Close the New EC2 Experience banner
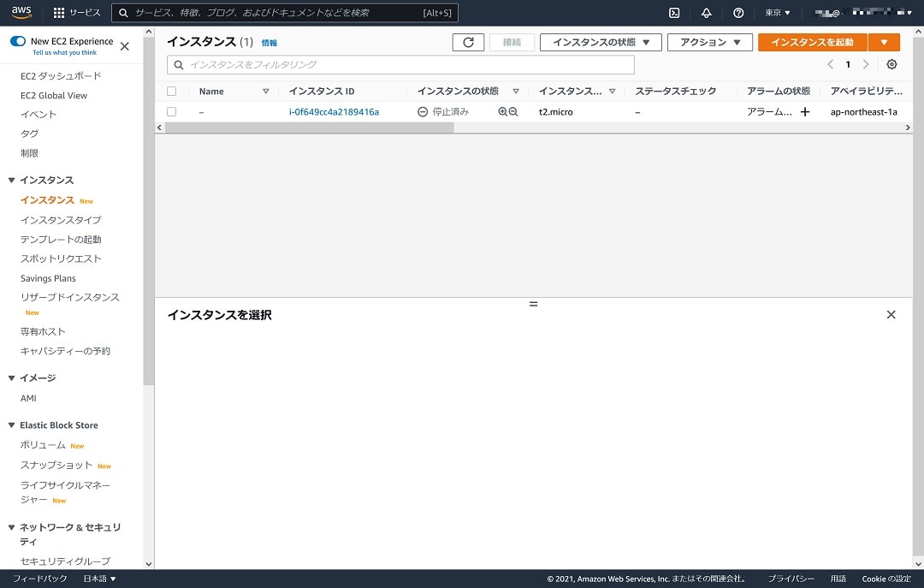 (x=124, y=46)
